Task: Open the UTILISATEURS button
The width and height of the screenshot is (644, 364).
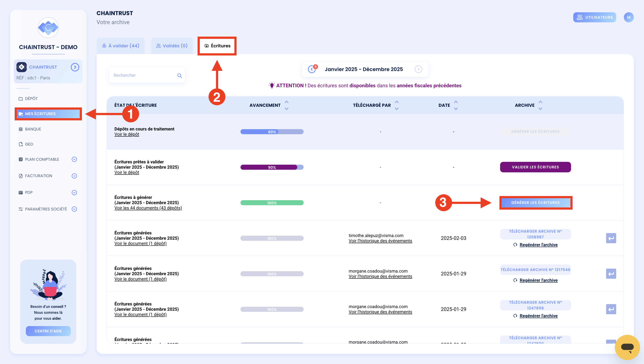Action: [x=594, y=17]
